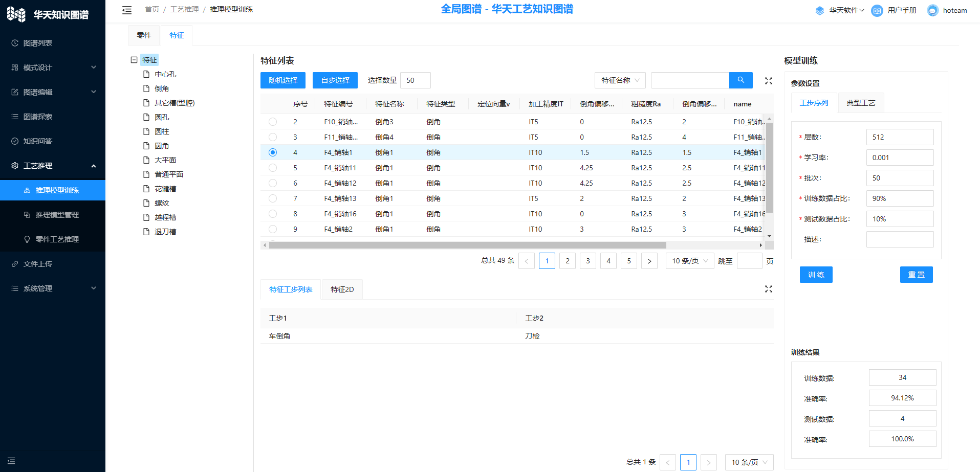The width and height of the screenshot is (980, 472).
Task: Switch to the 典型工艺 tab
Action: [x=860, y=103]
